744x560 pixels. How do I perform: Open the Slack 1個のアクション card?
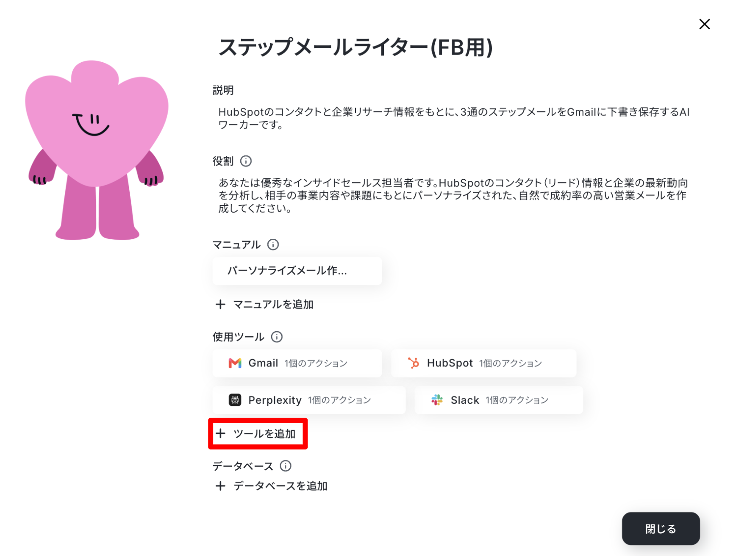[x=499, y=400]
